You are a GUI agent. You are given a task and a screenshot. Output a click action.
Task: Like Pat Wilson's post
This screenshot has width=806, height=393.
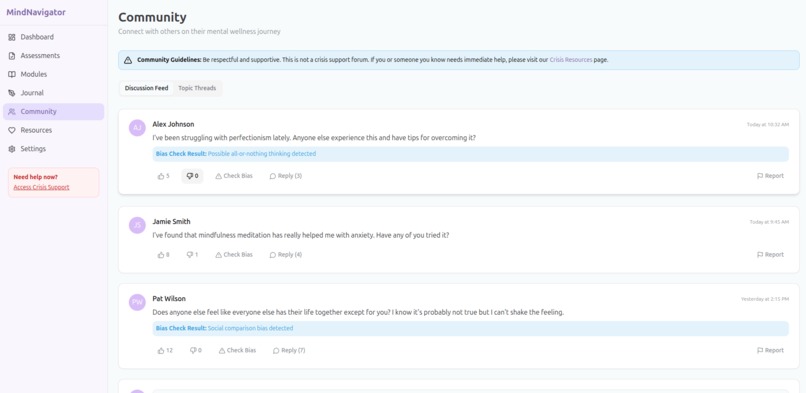tap(165, 350)
